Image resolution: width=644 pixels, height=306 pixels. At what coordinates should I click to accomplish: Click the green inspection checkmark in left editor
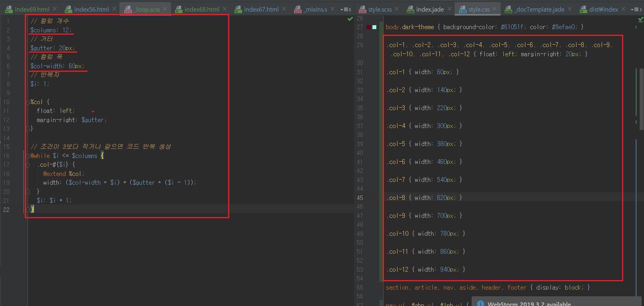click(x=350, y=19)
